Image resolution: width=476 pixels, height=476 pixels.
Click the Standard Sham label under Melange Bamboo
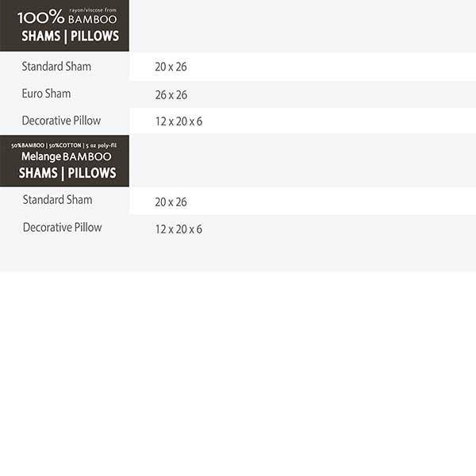[x=57, y=200]
